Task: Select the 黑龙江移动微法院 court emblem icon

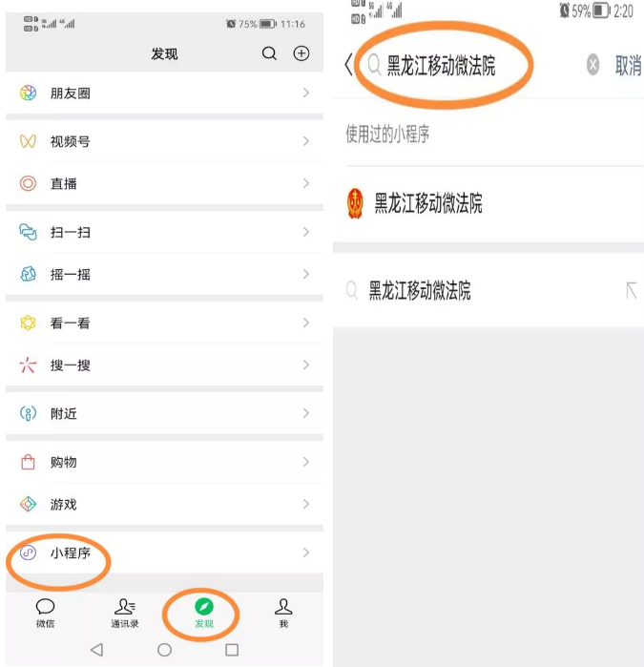Action: [x=355, y=203]
